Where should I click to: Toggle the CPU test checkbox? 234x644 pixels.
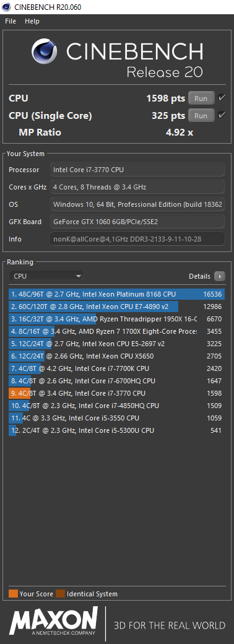click(222, 98)
